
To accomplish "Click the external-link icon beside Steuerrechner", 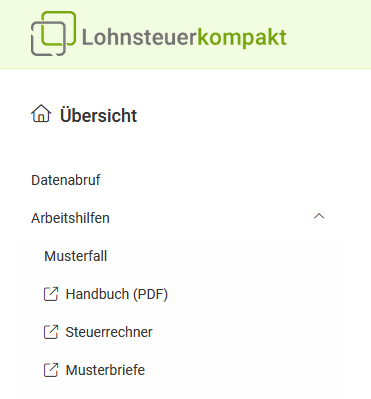I will pos(51,332).
